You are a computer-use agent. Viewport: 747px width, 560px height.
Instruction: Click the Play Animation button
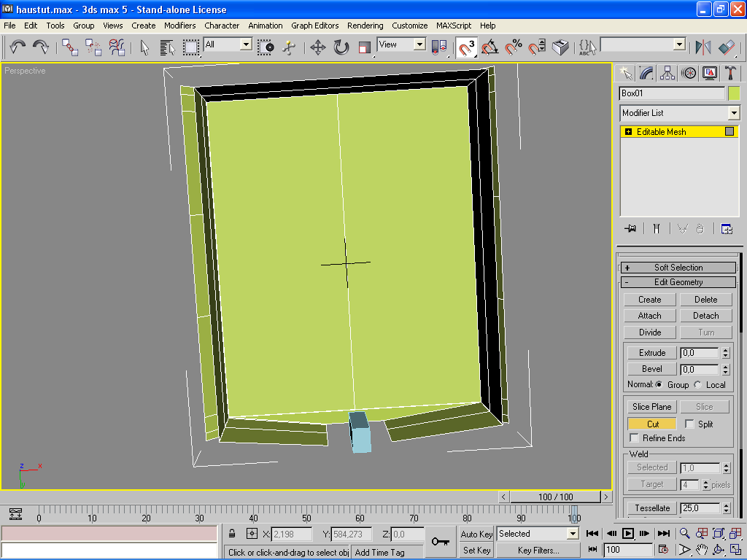click(628, 534)
